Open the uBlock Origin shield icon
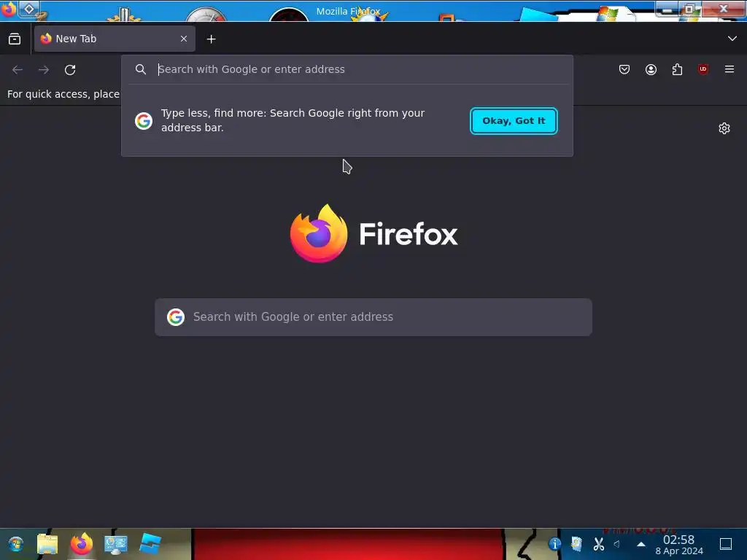Image resolution: width=747 pixels, height=560 pixels. pos(703,69)
